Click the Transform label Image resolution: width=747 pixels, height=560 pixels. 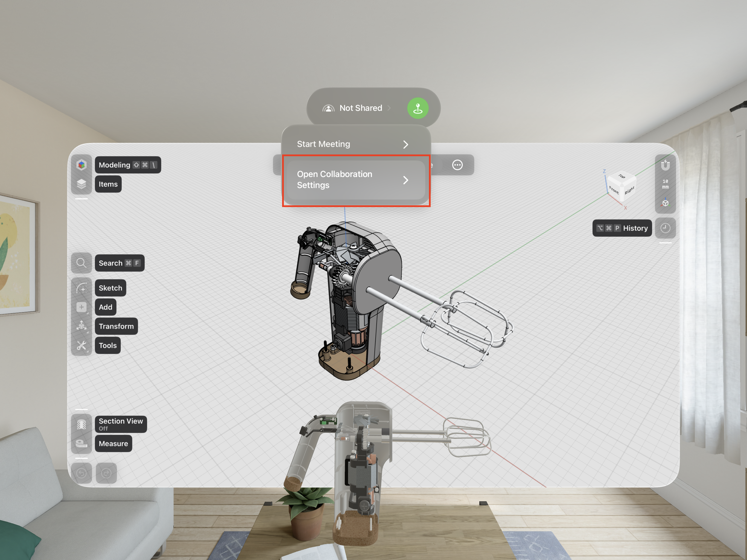[x=116, y=326]
